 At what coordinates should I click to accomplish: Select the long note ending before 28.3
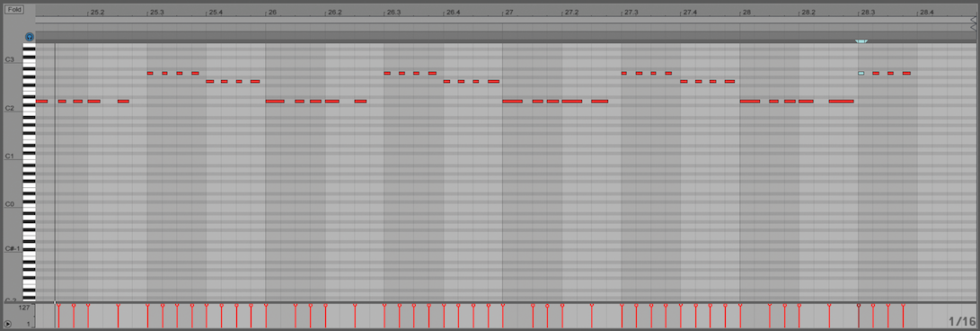(842, 101)
